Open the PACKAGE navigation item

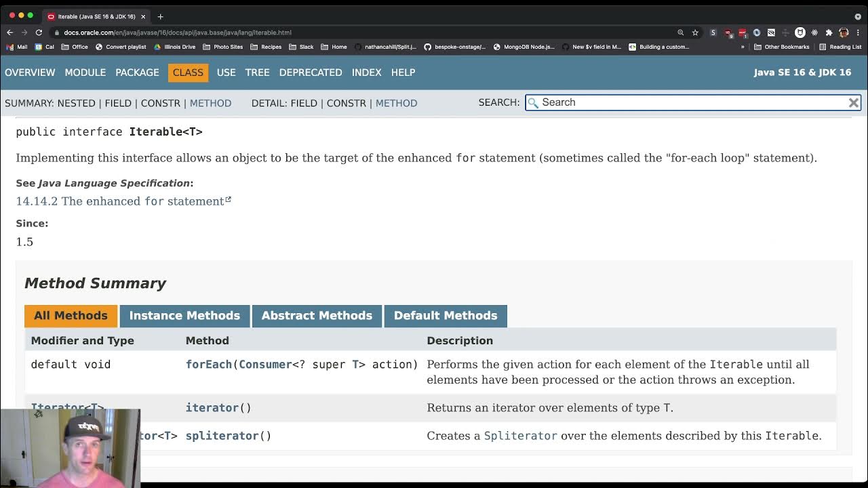point(137,73)
